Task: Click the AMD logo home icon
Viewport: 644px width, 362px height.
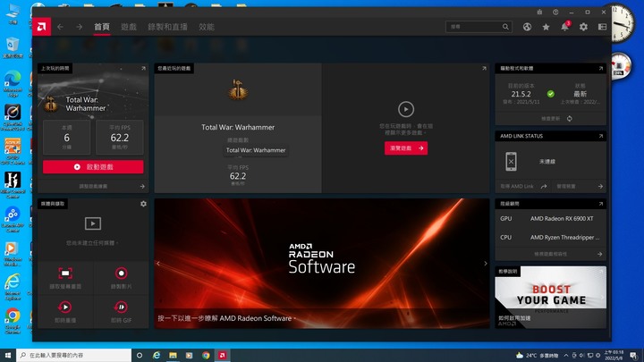Action: tap(41, 27)
